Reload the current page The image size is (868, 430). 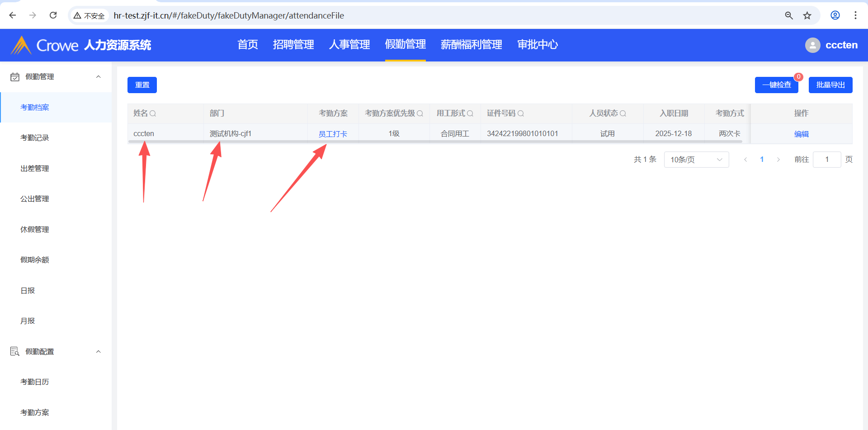coord(53,15)
